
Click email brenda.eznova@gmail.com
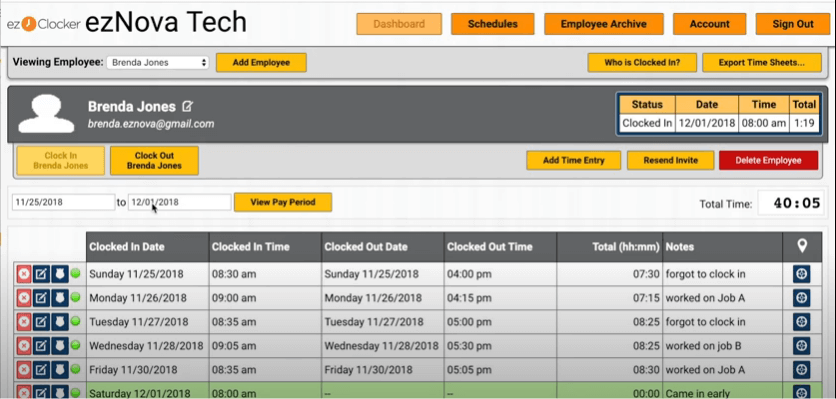coord(151,124)
